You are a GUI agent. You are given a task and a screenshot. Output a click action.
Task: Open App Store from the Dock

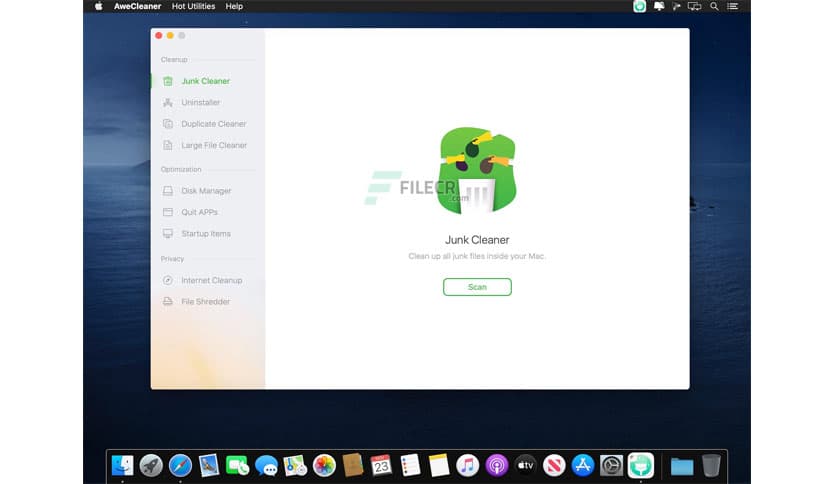(x=583, y=465)
